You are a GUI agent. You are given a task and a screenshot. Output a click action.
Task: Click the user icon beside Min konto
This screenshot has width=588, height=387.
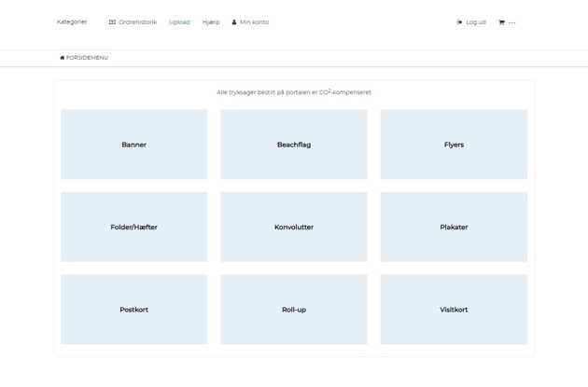click(234, 22)
